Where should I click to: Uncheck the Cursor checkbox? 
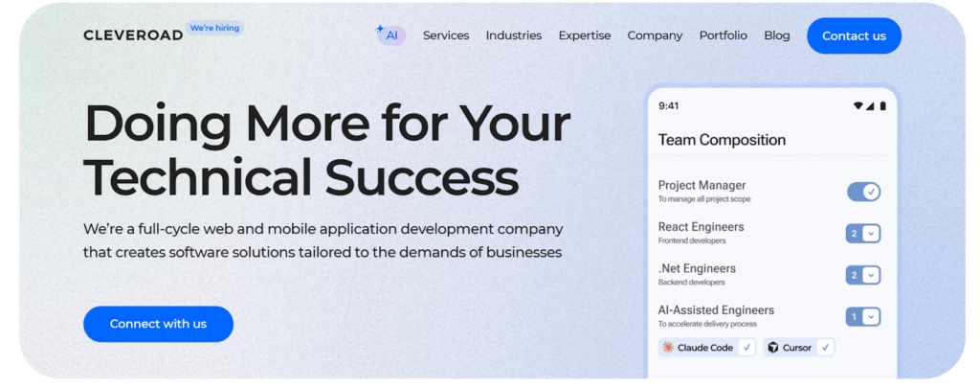point(824,347)
